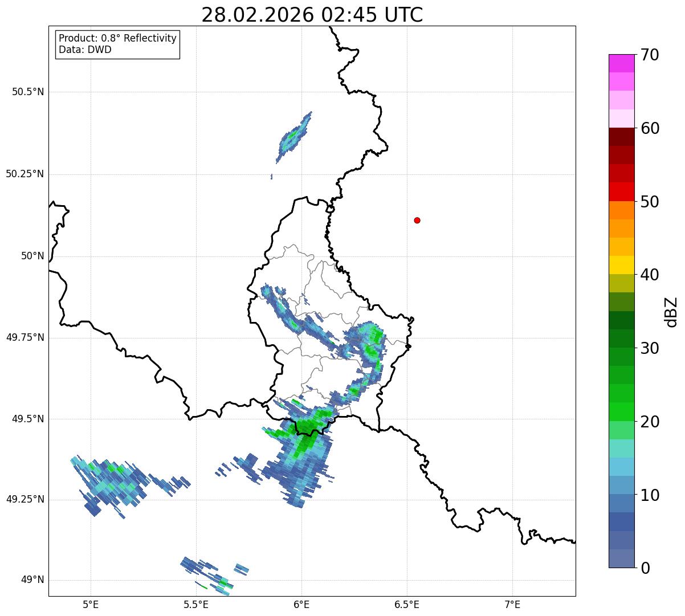Screen dimensions: 685x616
Task: Click the bright green colorbar segment above 20
Action: (x=621, y=411)
